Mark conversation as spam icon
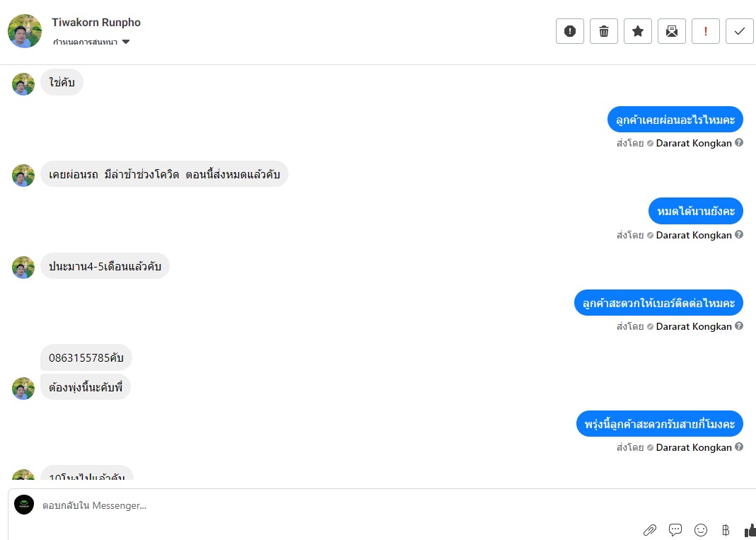 click(570, 31)
